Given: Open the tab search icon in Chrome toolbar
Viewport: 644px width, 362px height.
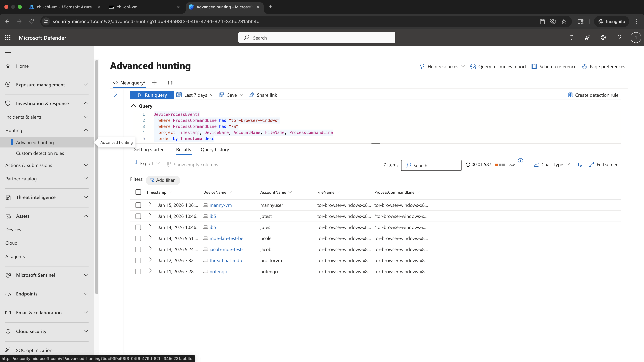Looking at the screenshot, I should coord(580,21).
